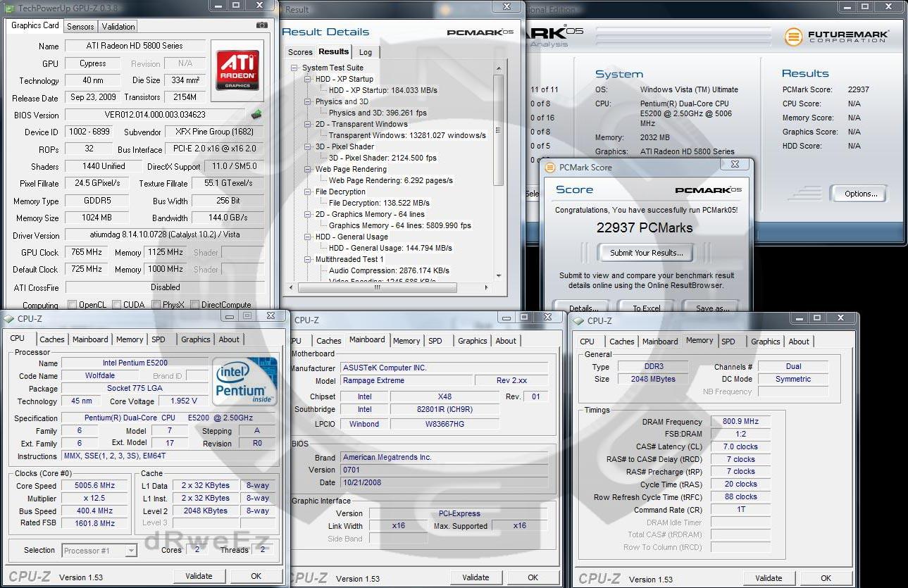Screen dimensions: 908x588
Task: Click Validate in the CPU-Z Mainboard window
Action: point(475,577)
